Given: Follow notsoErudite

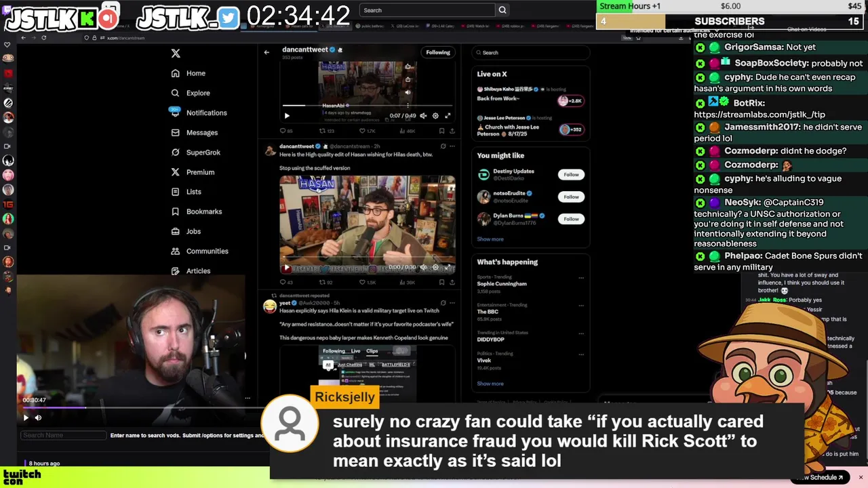Looking at the screenshot, I should coord(571,197).
